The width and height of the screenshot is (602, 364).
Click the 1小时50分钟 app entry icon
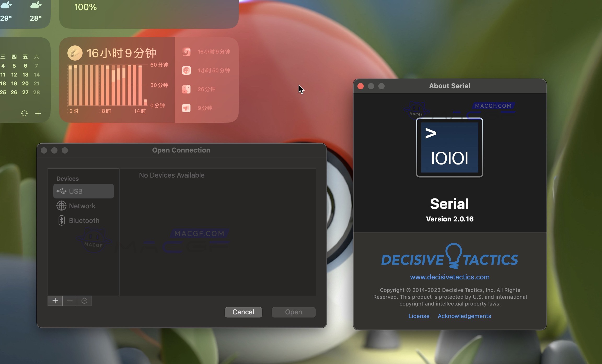(x=186, y=70)
